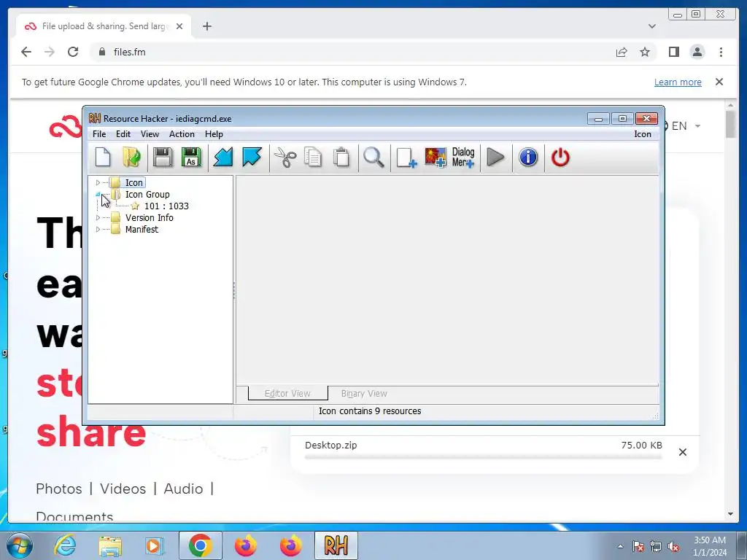Show hidden system tray icons

[620, 546]
